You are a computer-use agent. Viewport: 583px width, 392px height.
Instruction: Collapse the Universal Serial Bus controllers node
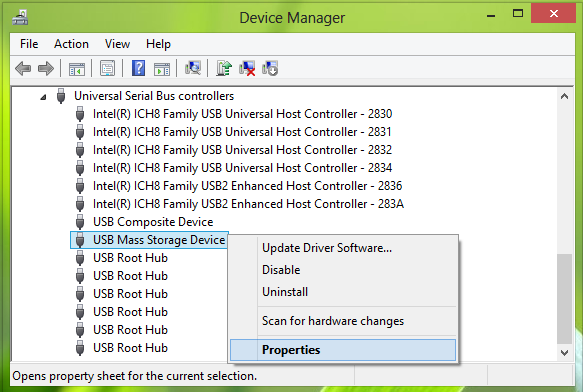(43, 97)
